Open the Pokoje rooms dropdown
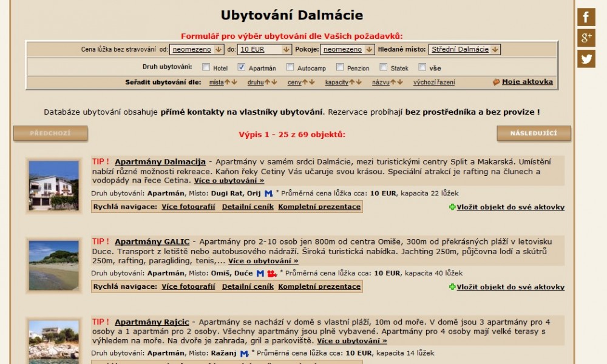The width and height of the screenshot is (607, 364). pos(345,50)
